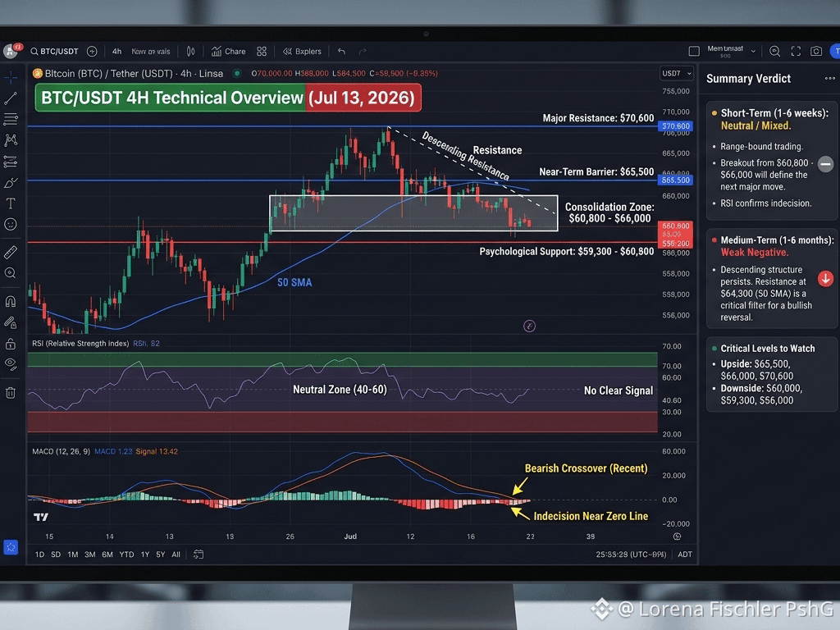
Task: Open the user profile avatar
Action: pyautogui.click(x=11, y=52)
